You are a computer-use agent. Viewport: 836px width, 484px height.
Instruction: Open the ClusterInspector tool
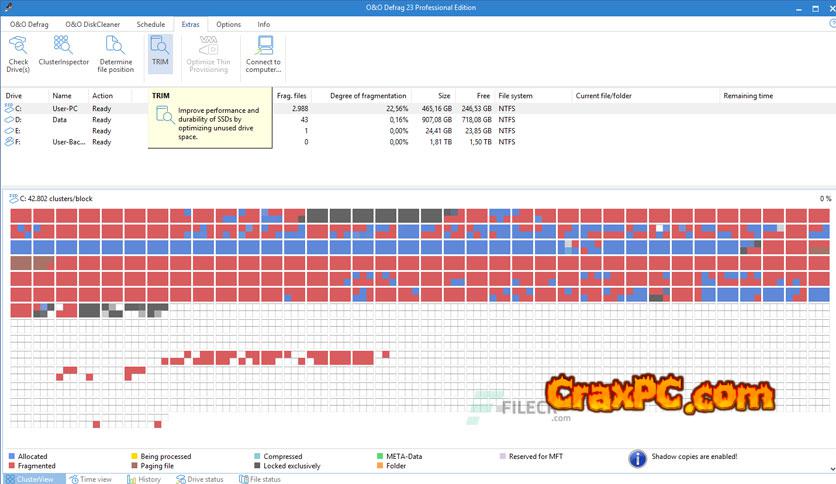coord(63,50)
